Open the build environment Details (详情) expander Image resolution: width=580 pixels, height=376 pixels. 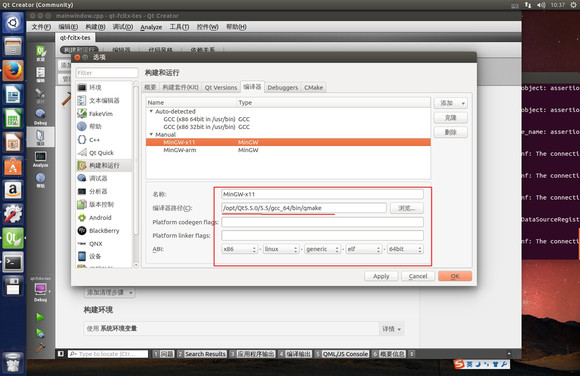tap(391, 329)
